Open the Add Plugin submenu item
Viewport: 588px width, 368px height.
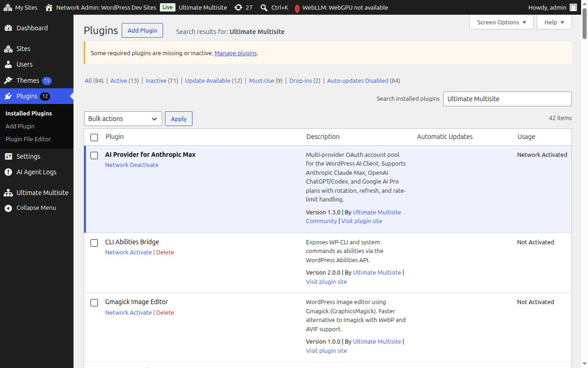[x=20, y=126]
